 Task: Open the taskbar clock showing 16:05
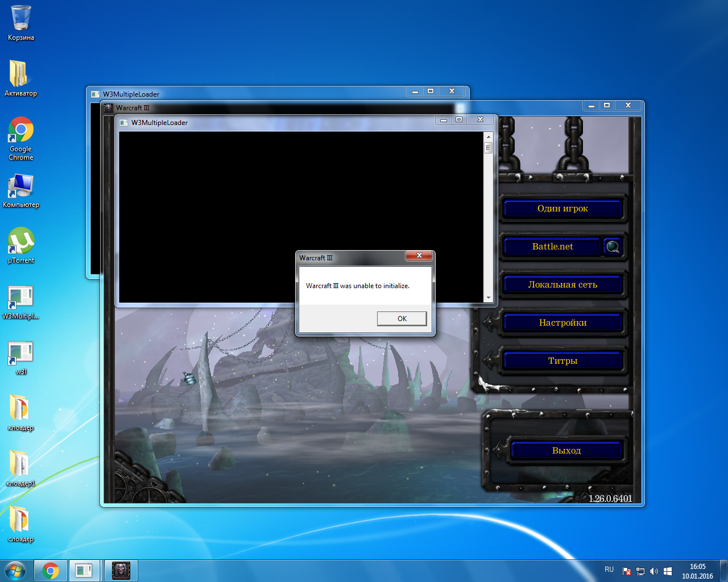click(697, 571)
